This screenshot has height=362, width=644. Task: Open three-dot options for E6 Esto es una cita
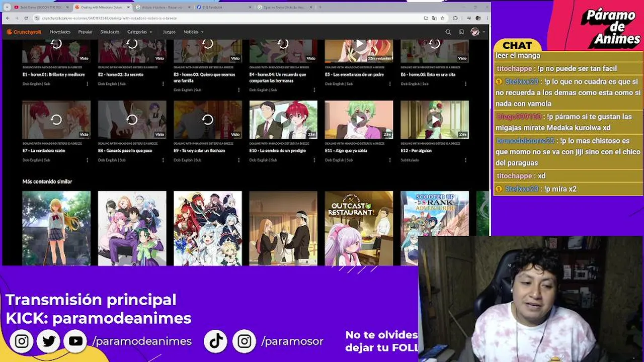click(465, 84)
